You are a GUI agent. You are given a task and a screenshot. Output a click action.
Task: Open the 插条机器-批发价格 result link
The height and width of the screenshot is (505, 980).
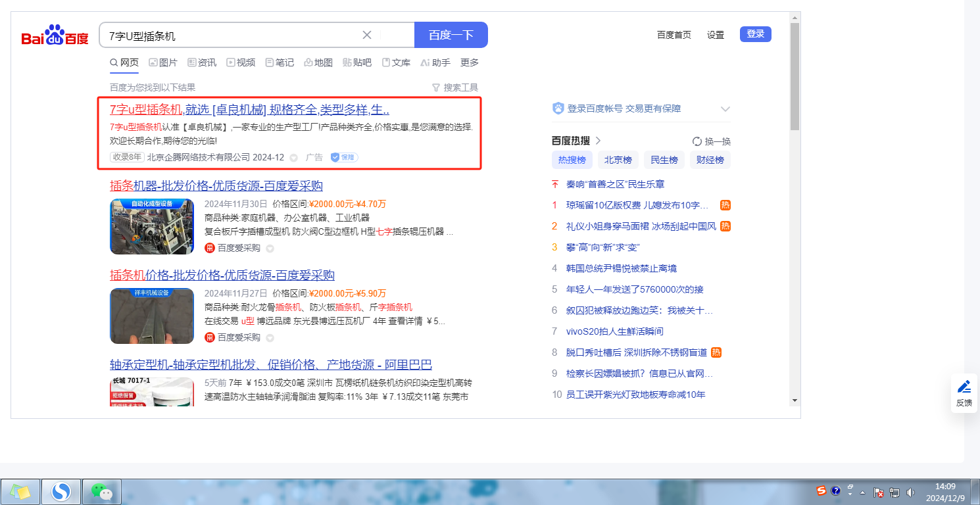[x=216, y=185]
